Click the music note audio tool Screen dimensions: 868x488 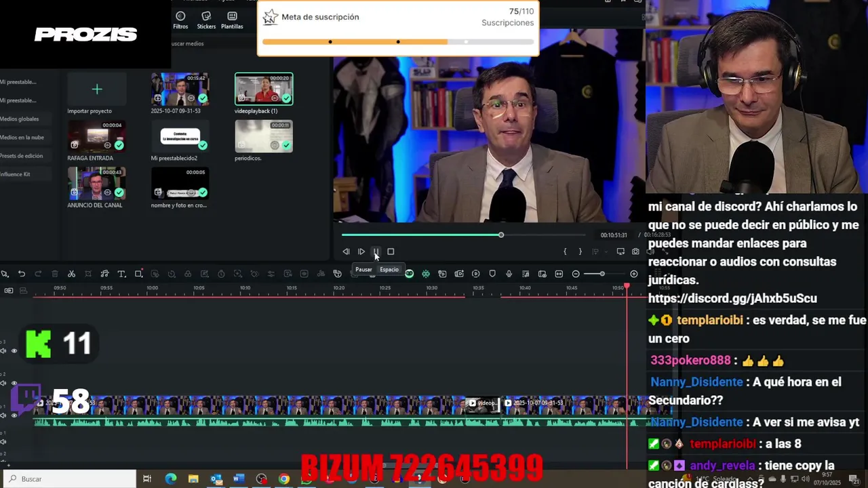104,274
